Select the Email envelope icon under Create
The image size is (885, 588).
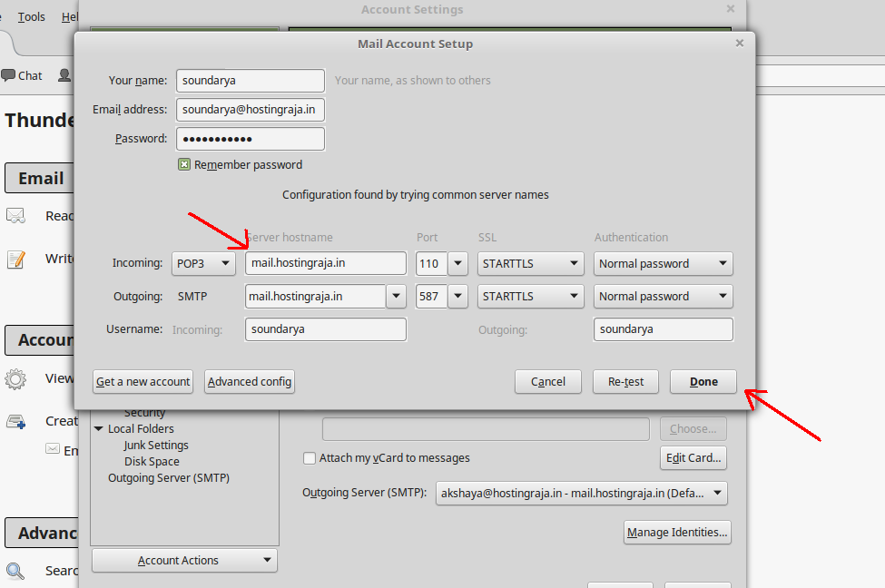pyautogui.click(x=54, y=450)
